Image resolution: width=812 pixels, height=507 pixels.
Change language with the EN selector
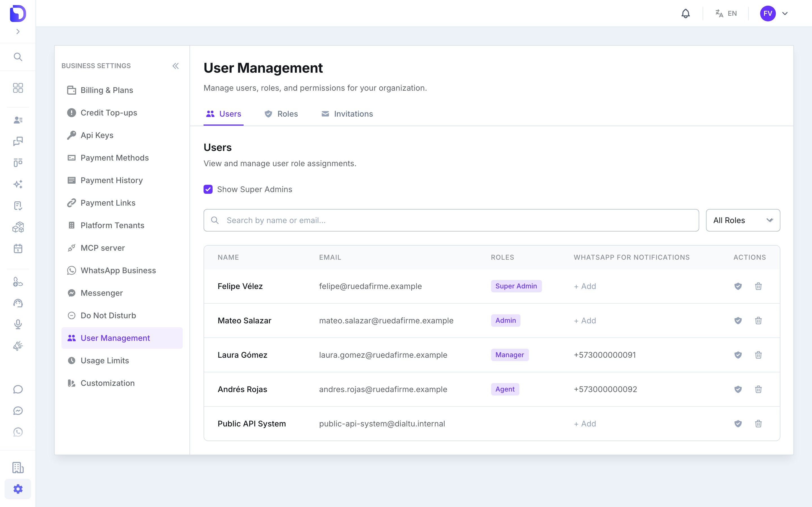pos(726,14)
